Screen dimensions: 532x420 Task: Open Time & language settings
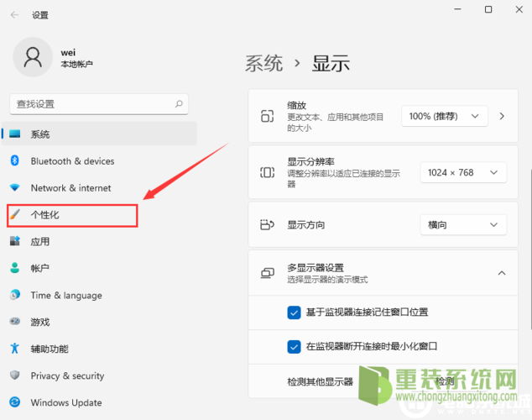pos(99,295)
